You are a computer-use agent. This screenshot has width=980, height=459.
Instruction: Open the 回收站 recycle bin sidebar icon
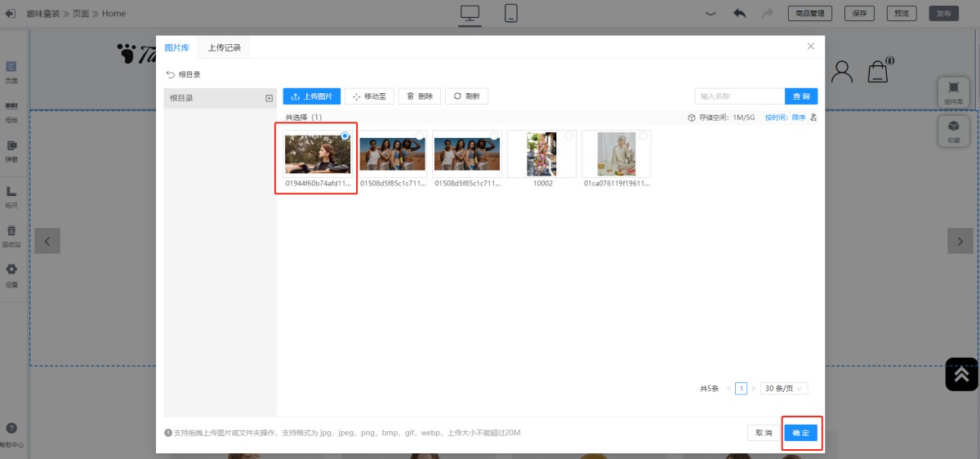click(x=11, y=235)
